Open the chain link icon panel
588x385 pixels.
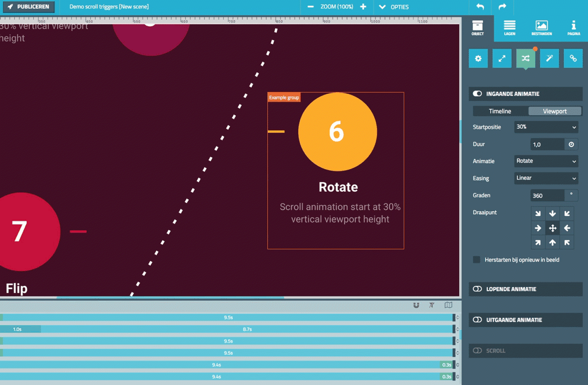[573, 58]
